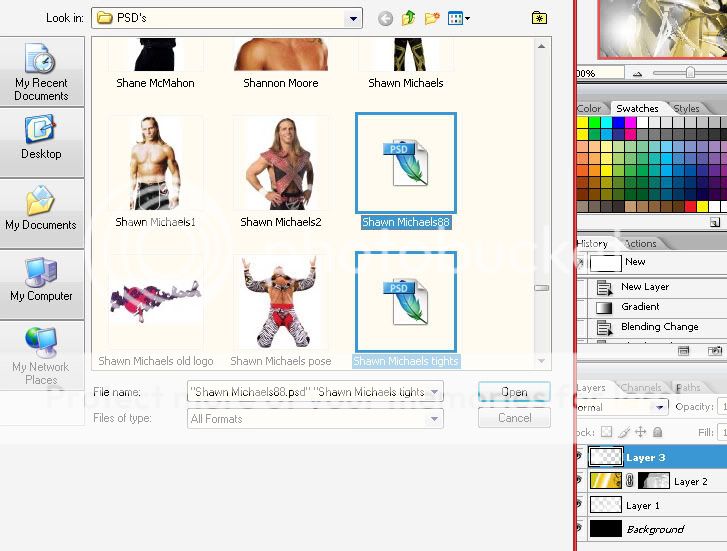Open the Files of type dropdown
The width and height of the screenshot is (727, 551).
coord(434,419)
